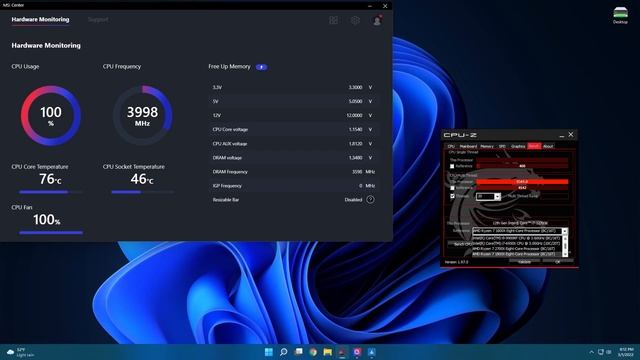Click the 3.3V voltage row
640x360 pixels.
click(293, 87)
